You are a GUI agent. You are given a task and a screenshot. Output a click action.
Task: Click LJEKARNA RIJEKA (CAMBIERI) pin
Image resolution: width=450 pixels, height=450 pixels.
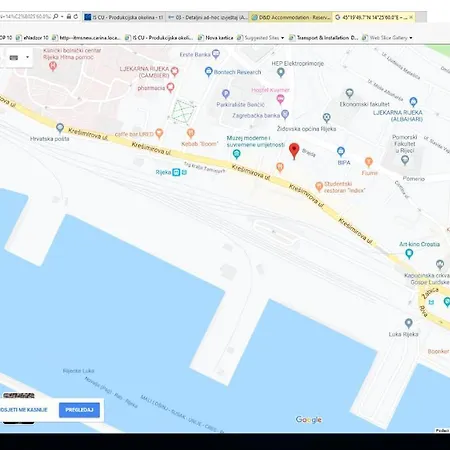(x=175, y=71)
